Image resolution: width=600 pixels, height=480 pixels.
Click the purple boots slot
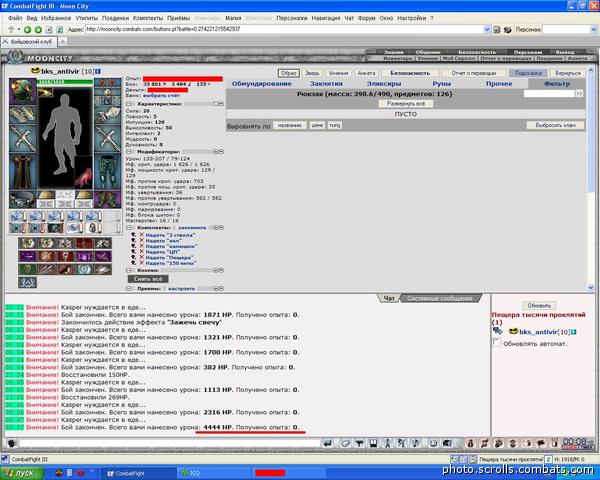(x=108, y=200)
